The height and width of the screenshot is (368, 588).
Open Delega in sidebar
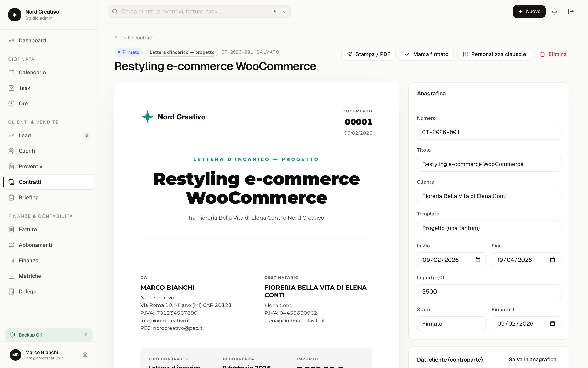tap(49, 292)
